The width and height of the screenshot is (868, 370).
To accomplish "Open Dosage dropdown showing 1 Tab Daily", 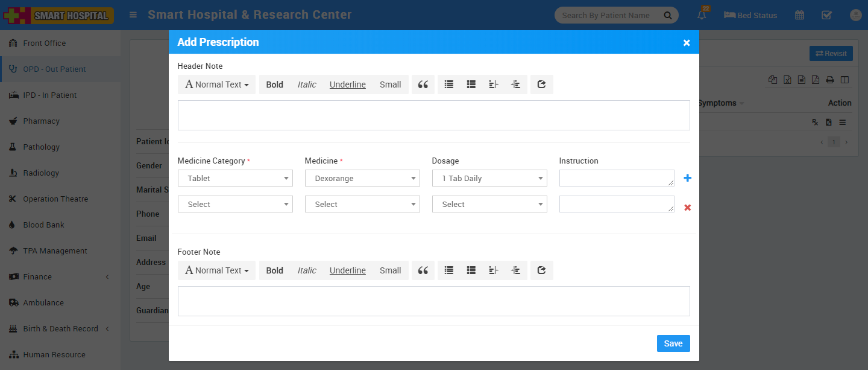I will (489, 178).
